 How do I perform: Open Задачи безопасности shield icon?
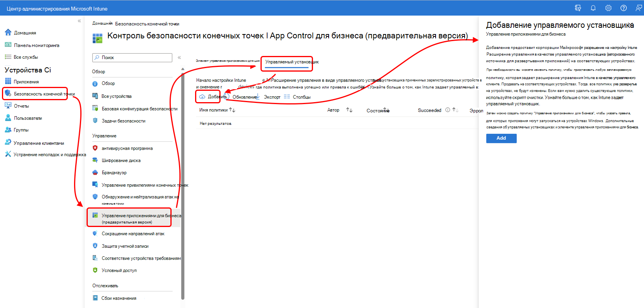[x=95, y=121]
